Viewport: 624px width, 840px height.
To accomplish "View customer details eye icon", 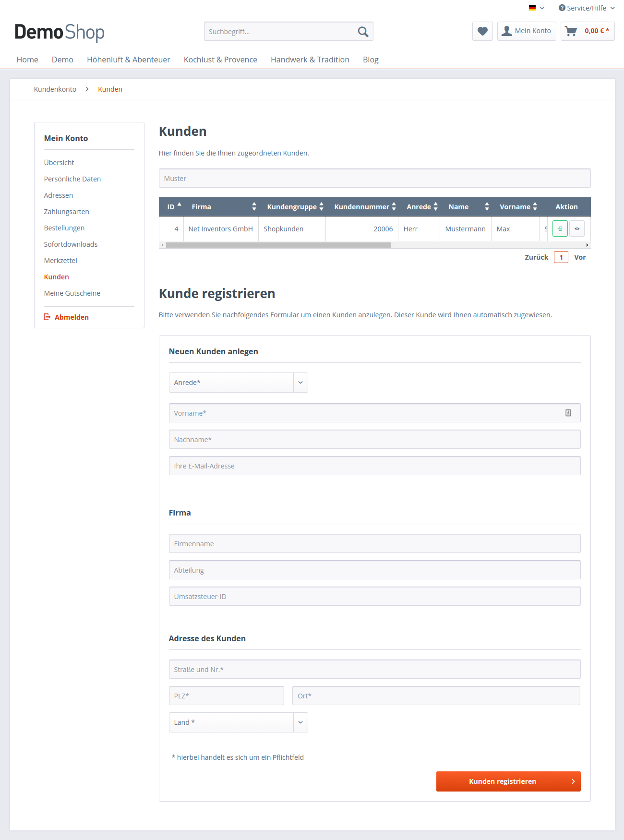I will tap(577, 228).
